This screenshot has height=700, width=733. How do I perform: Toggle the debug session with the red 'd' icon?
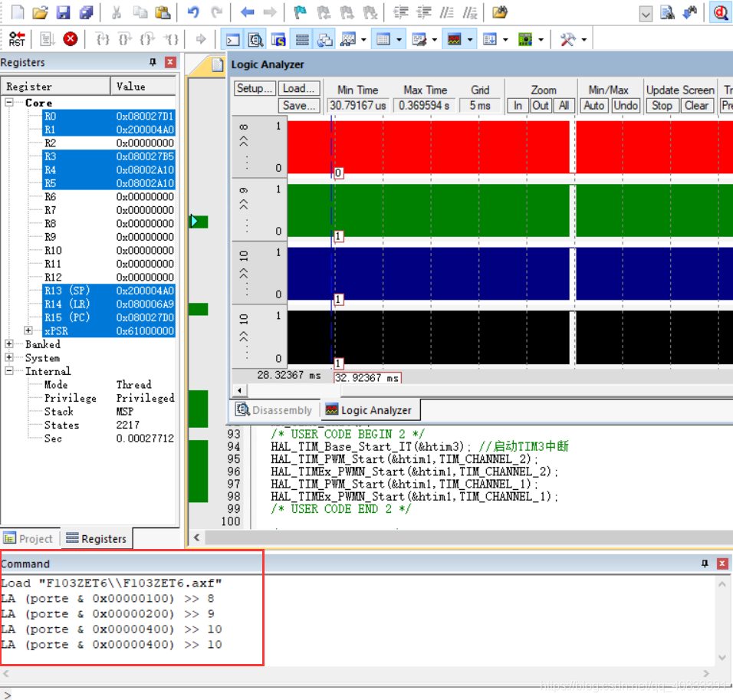coord(721,12)
